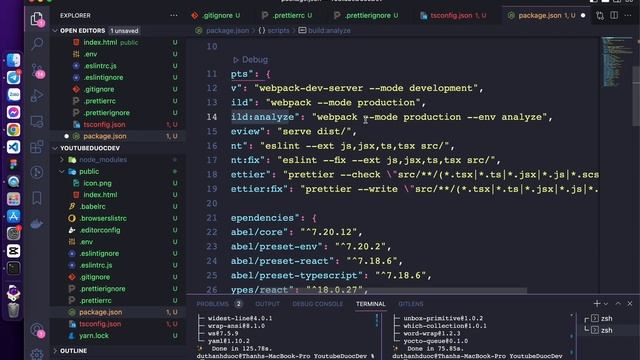This screenshot has height=360, width=640.
Task: Open Explorer more actions ellipsis
Action: 174,16
